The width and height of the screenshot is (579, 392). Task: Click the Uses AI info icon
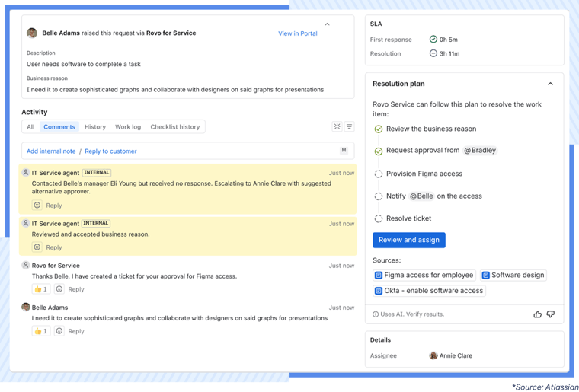(376, 314)
